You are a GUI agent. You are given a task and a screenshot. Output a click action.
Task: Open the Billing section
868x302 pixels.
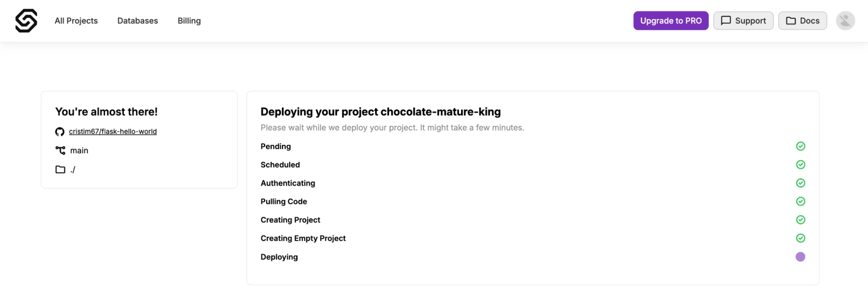tap(189, 21)
